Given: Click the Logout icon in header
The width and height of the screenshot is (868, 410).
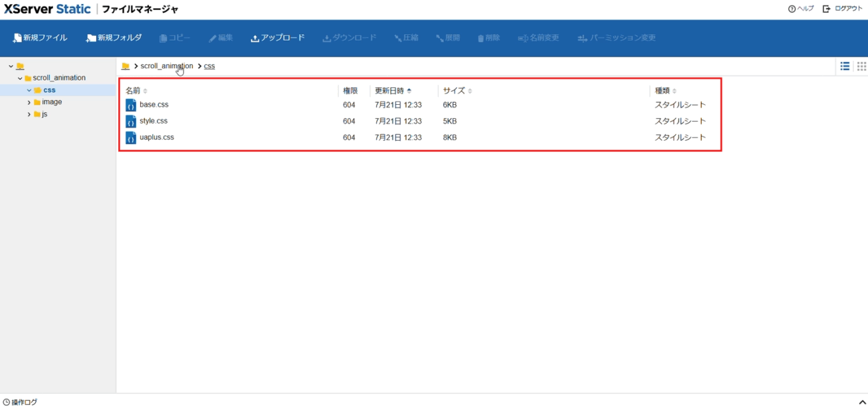Looking at the screenshot, I should (827, 9).
